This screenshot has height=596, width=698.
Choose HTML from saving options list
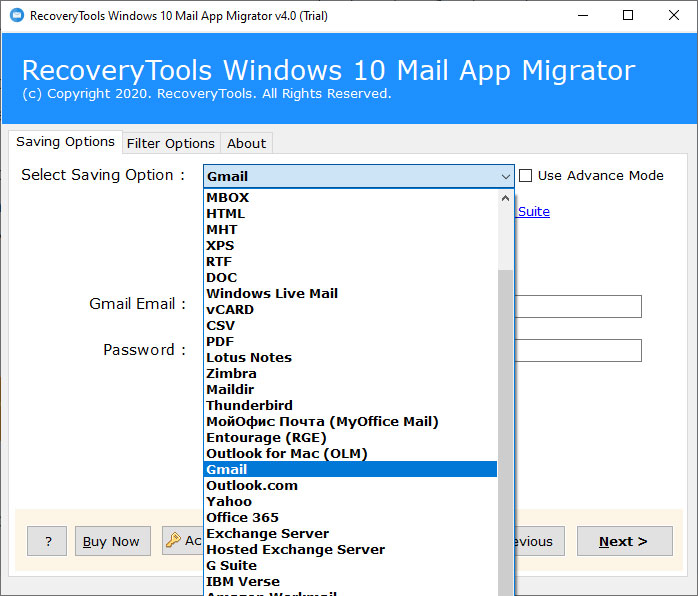351,214
